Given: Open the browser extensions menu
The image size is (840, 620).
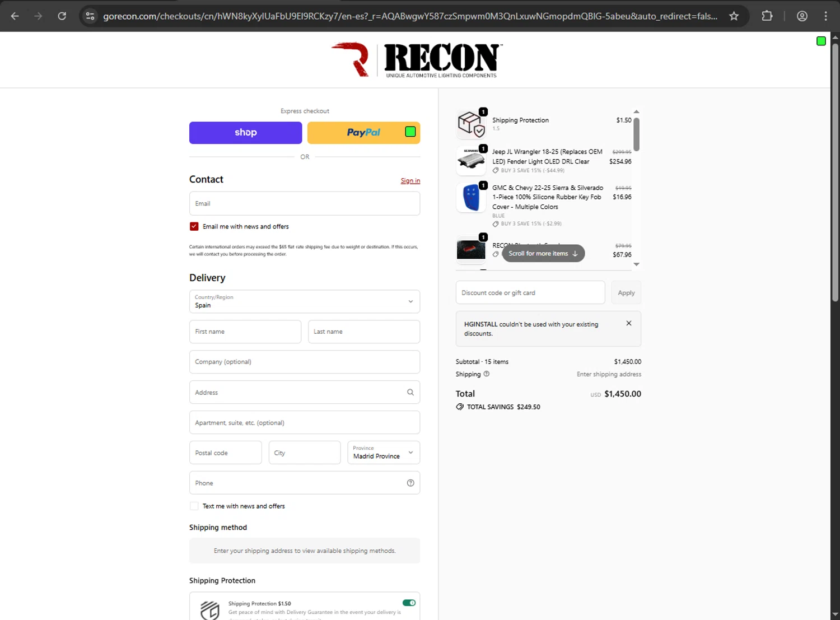Looking at the screenshot, I should coord(767,16).
